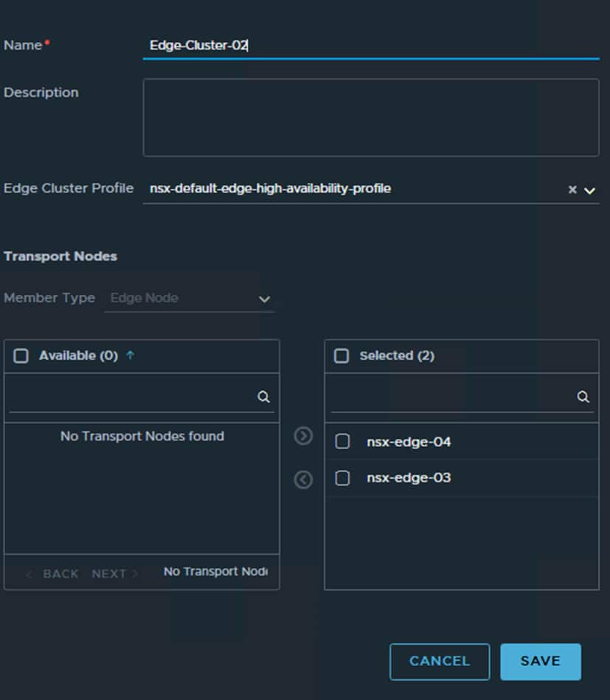Open the Member Type dropdown
Image resolution: width=610 pixels, height=700 pixels.
pyautogui.click(x=264, y=299)
